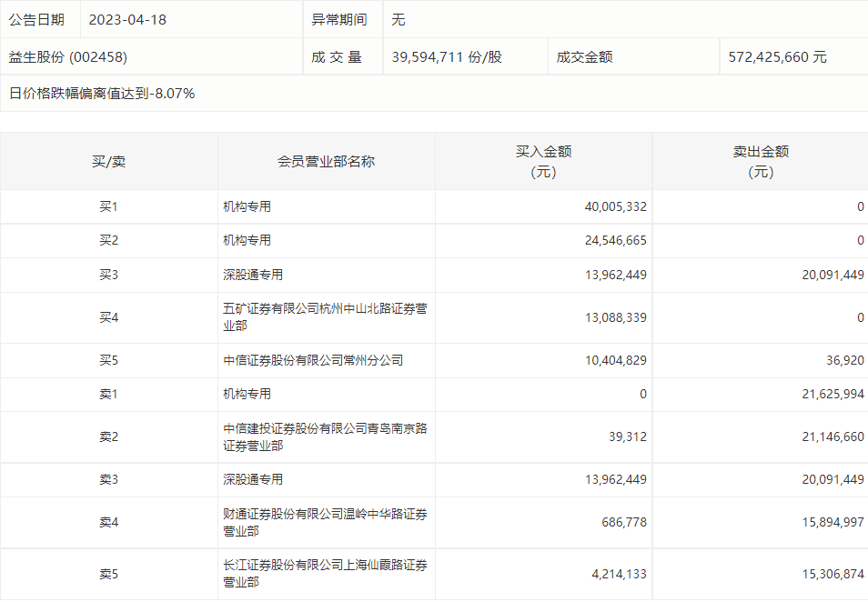Screen dimensions: 868x602
Task: Click buy amount 40,005,332
Action: point(616,207)
